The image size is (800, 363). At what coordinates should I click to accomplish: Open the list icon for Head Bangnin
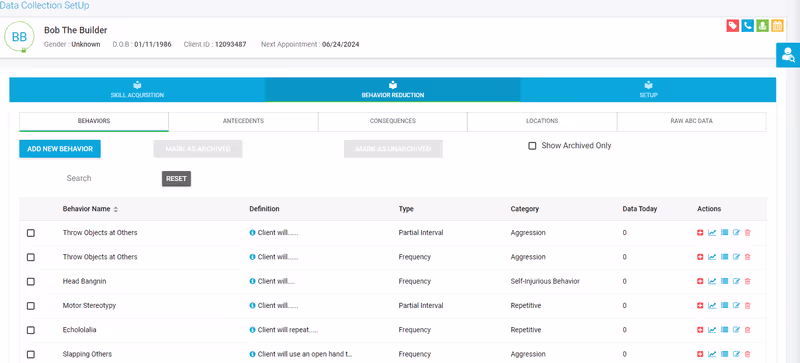click(x=724, y=281)
